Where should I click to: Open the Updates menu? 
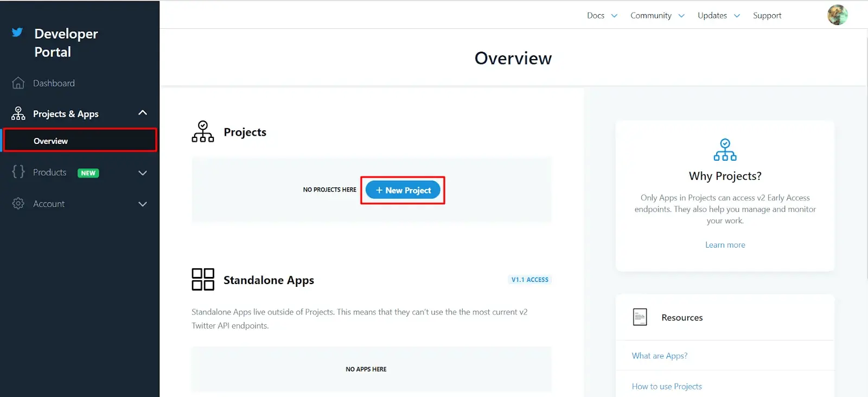pos(712,15)
